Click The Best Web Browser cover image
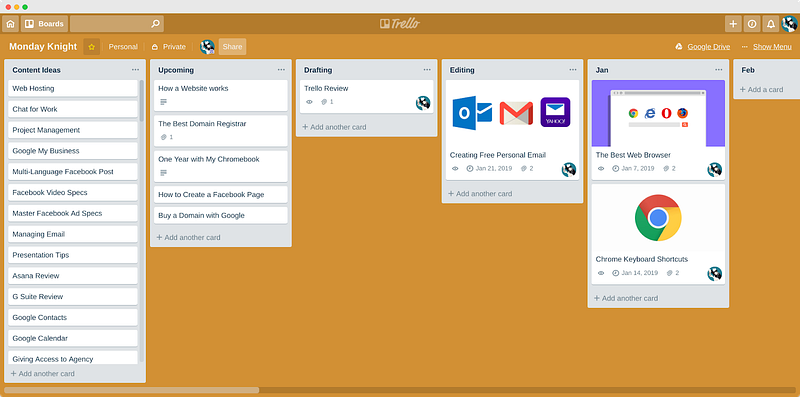This screenshot has width=800, height=397. tap(659, 113)
